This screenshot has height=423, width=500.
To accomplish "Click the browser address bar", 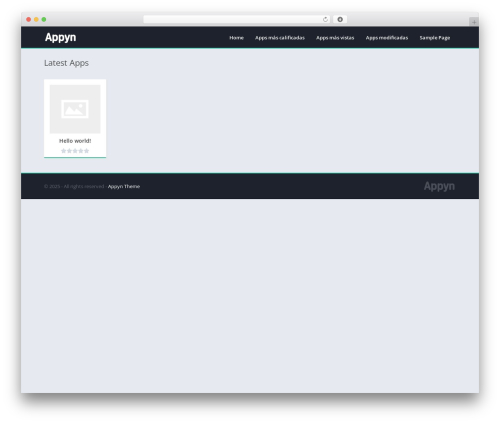I will point(237,19).
